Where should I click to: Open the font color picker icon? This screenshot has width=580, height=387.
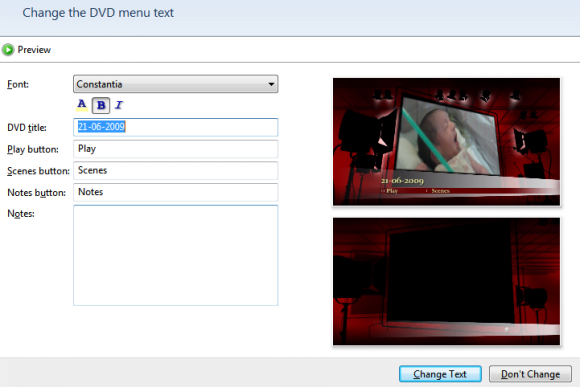point(82,105)
